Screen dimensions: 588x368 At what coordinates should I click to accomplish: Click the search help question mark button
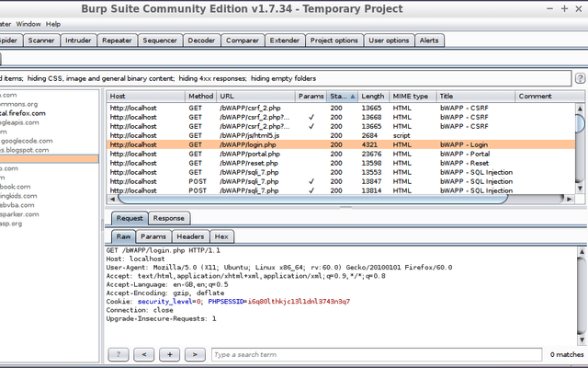pos(119,354)
